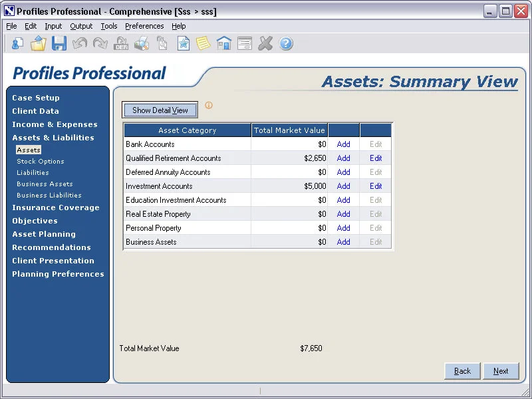
Task: Add a Deferred Annuity Accounts entry
Action: 343,172
